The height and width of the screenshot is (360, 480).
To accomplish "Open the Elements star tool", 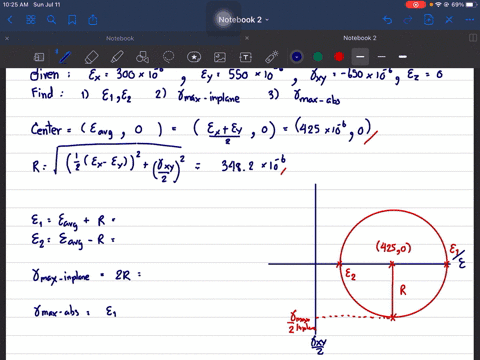I will tap(194, 57).
